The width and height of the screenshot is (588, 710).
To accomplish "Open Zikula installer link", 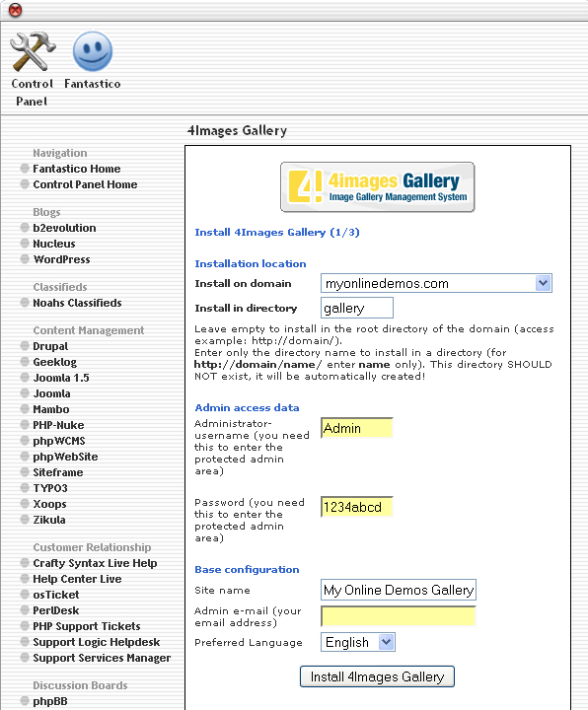I will 49,520.
